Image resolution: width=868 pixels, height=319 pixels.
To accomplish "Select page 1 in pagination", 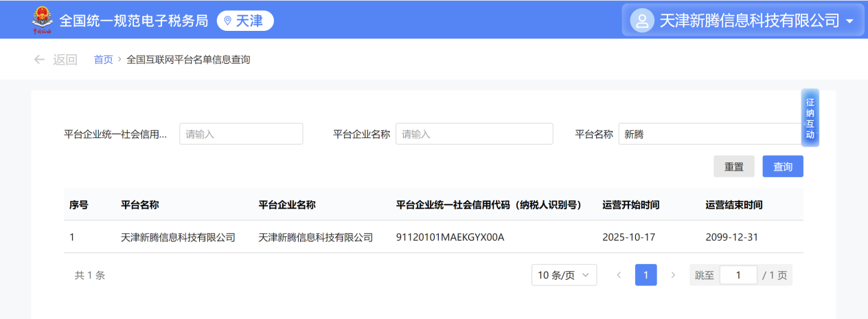I will 646,275.
